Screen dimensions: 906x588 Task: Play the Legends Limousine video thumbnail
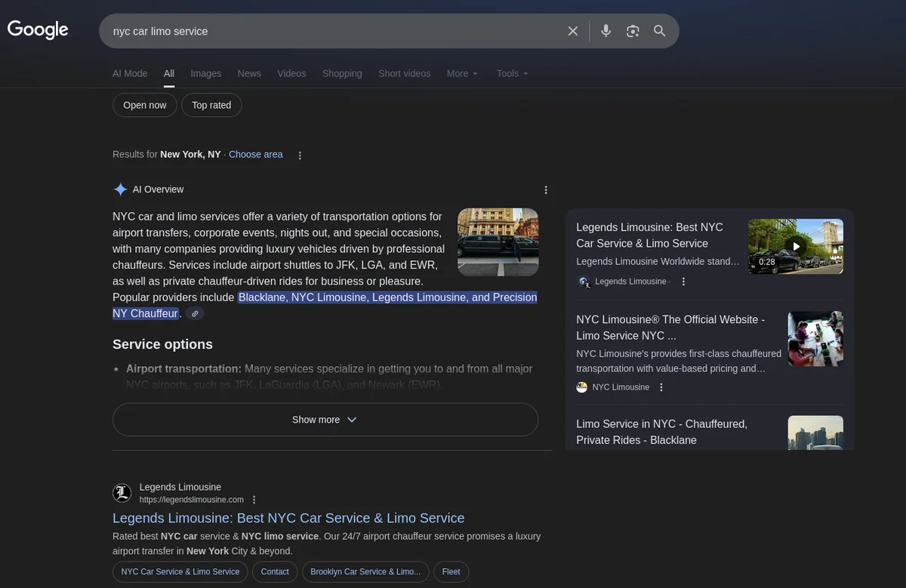coord(795,246)
